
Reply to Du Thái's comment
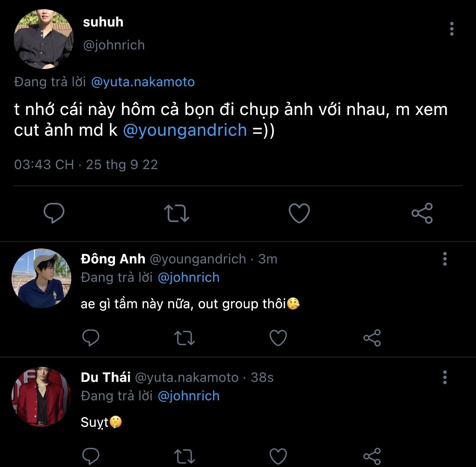point(91,456)
